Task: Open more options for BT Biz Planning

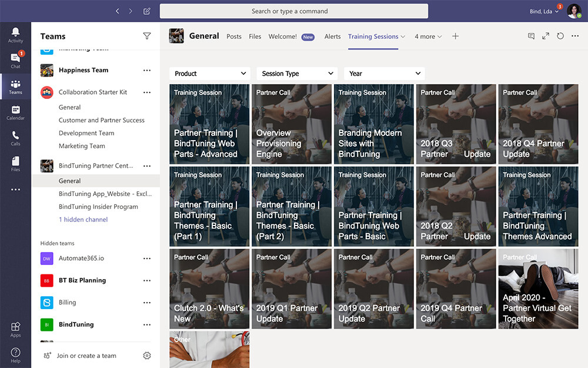Action: point(147,280)
